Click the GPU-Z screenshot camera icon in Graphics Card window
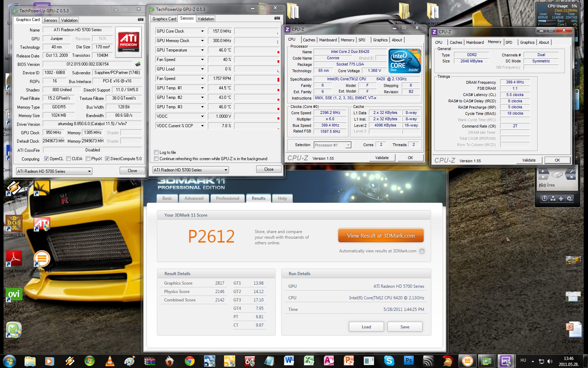588x368 pixels. [x=140, y=20]
